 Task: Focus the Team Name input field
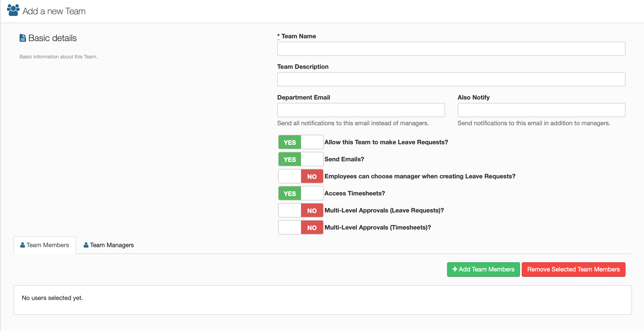451,49
